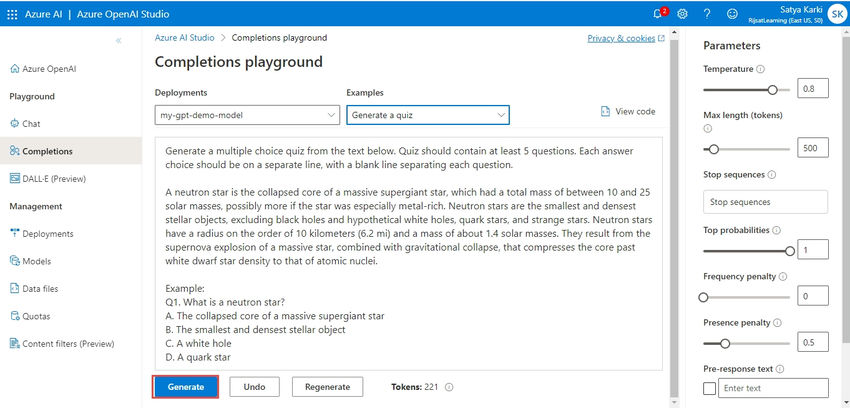Click the Tokens info icon
Viewport: 850px width, 408px height.
click(x=449, y=387)
